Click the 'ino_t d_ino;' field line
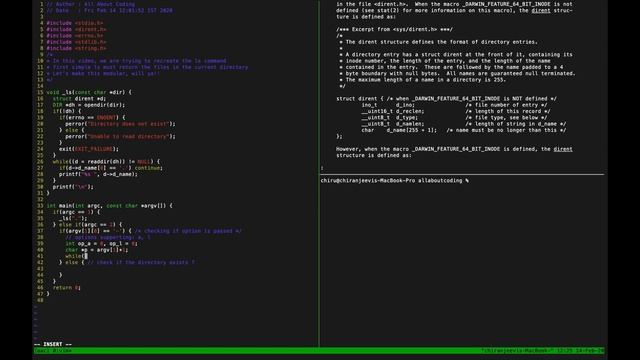This screenshot has height=360, width=640. 454,105
